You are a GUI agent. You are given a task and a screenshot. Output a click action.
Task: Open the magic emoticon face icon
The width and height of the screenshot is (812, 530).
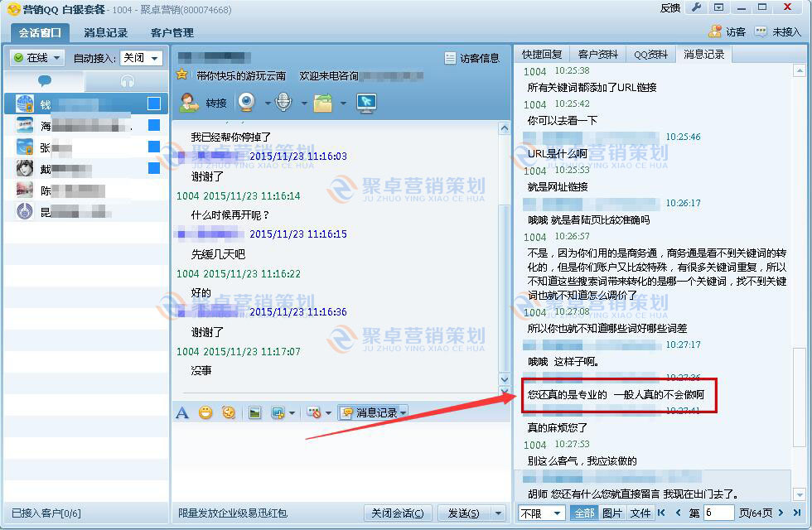(229, 412)
